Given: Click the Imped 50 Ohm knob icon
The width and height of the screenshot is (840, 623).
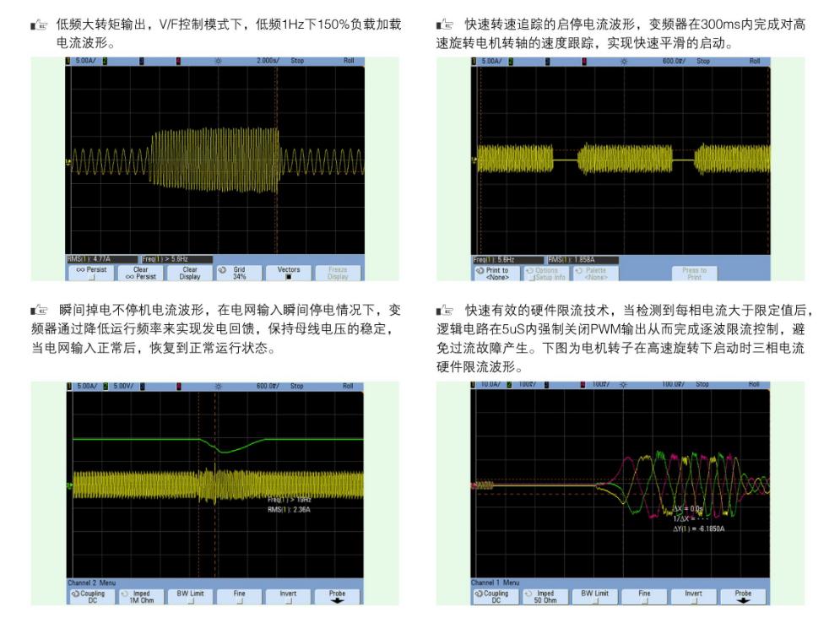Looking at the screenshot, I should (x=528, y=593).
